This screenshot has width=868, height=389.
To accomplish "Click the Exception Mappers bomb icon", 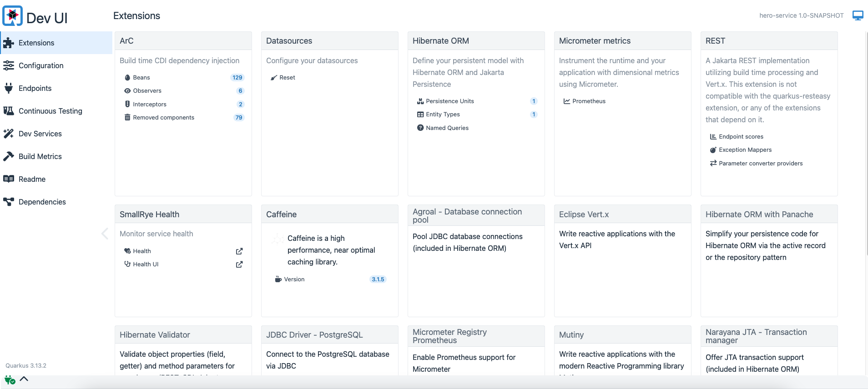I will click(x=713, y=150).
